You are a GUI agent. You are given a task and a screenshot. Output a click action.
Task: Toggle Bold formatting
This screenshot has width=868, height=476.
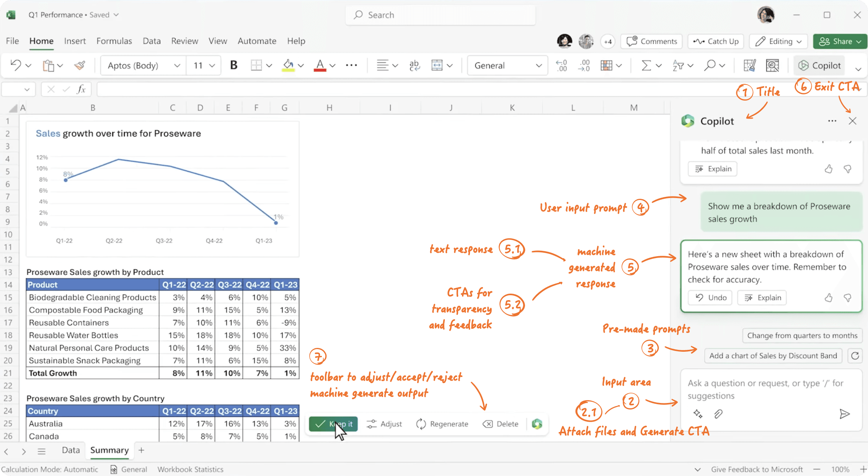pos(233,65)
